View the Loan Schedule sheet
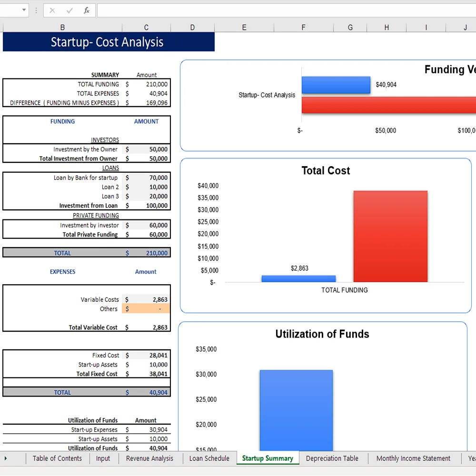This screenshot has height=476, width=476. click(x=208, y=458)
